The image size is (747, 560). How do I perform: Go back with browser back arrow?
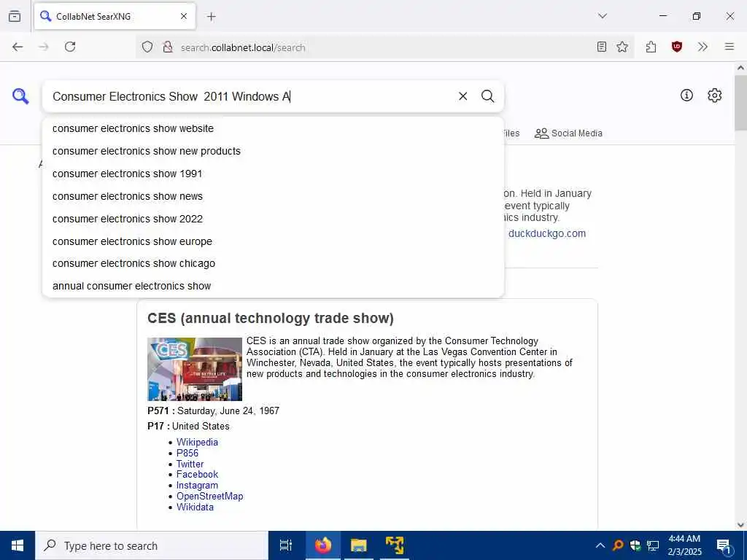pos(18,47)
